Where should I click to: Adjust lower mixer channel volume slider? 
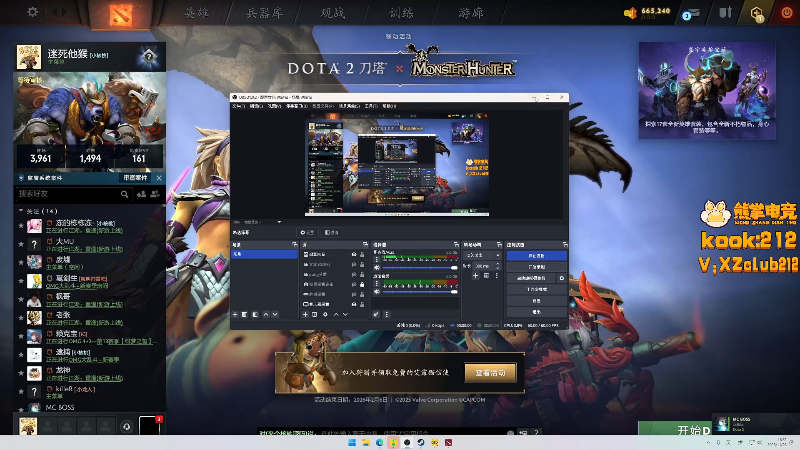419,292
